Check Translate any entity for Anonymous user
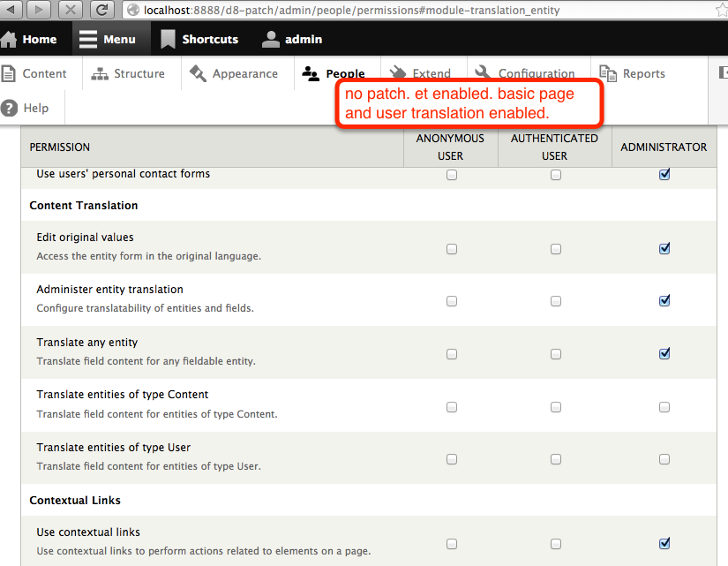Screen dimensions: 728x566 pyautogui.click(x=451, y=354)
